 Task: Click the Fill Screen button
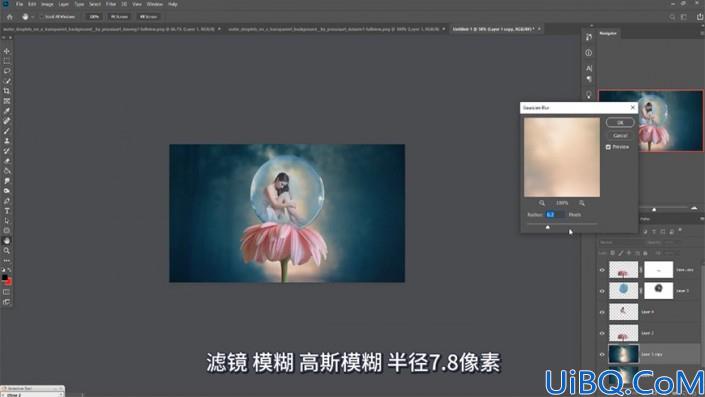[148, 17]
